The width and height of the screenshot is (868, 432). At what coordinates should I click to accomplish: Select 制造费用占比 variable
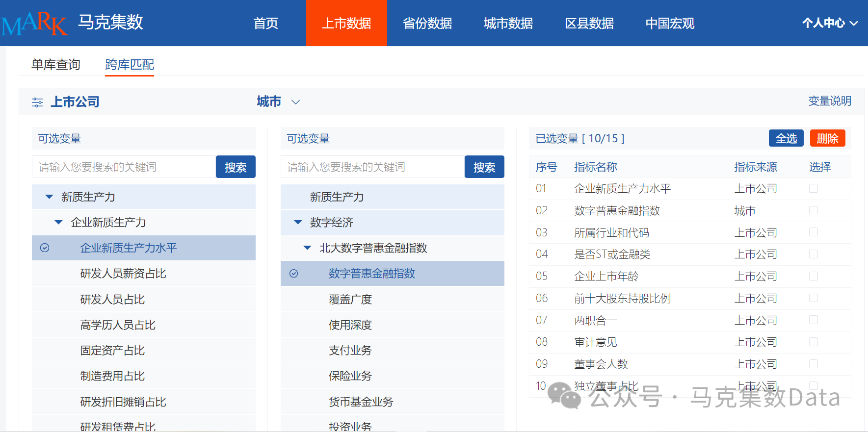pyautogui.click(x=143, y=376)
